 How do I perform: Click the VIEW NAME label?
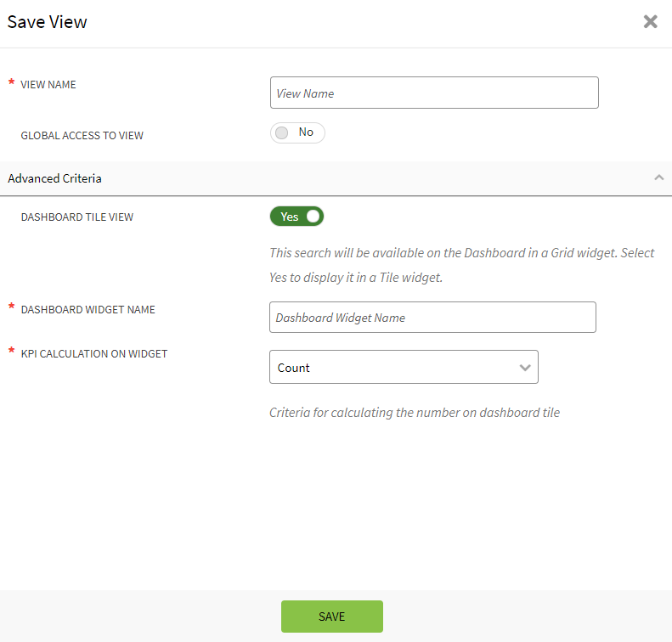(x=48, y=85)
